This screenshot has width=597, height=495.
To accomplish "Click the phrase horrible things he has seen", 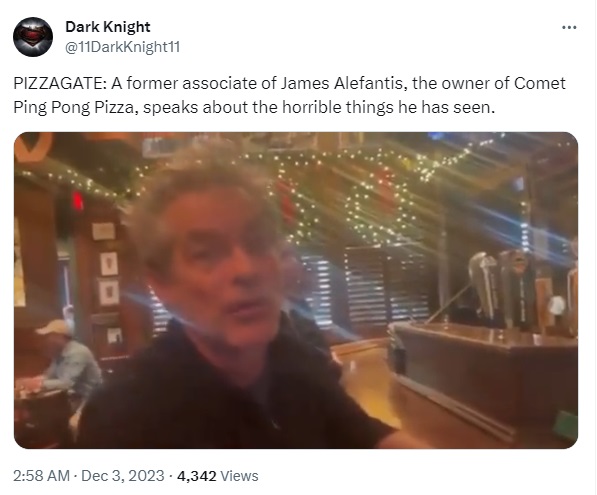I will (388, 107).
